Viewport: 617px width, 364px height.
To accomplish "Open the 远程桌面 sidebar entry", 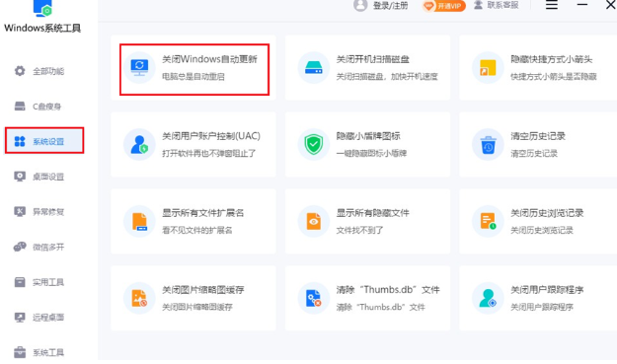I will point(39,318).
